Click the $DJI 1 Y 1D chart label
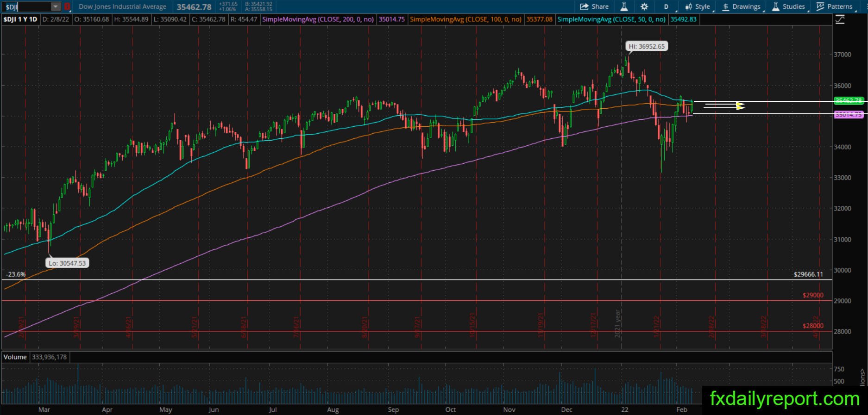Screen dimensions: 868x415 pyautogui.click(x=21, y=19)
